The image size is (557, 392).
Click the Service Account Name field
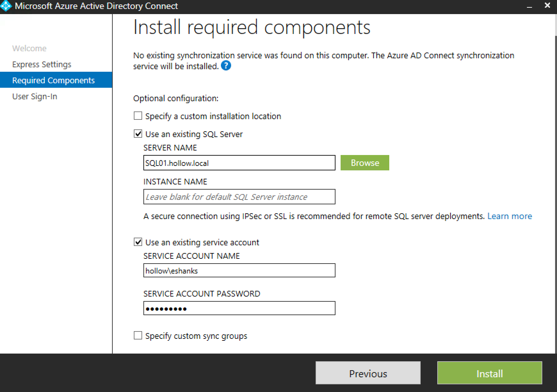point(239,271)
